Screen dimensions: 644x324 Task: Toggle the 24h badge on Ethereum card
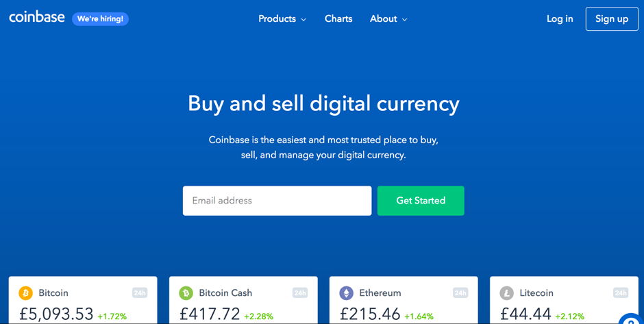click(460, 292)
